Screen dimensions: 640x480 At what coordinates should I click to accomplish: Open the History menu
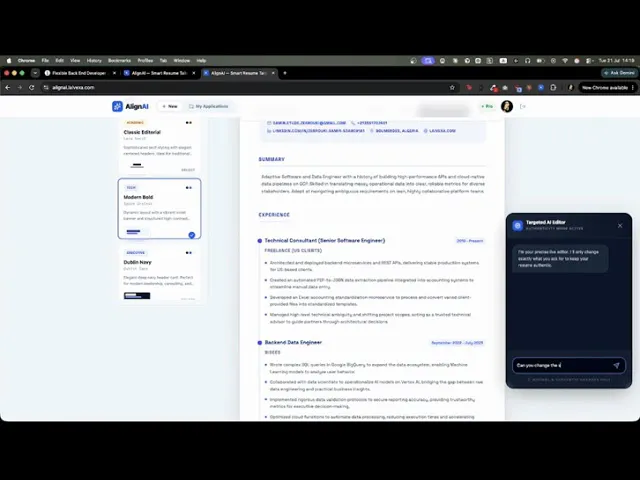pyautogui.click(x=94, y=60)
